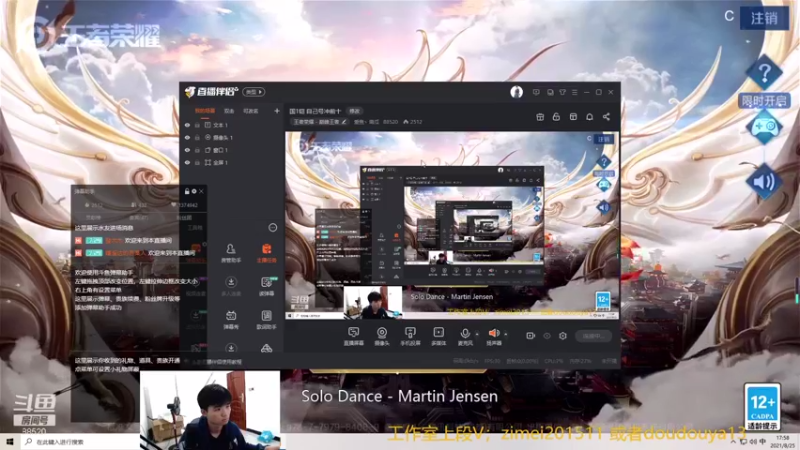Click the gamepad icon under 限时开启

764,127
